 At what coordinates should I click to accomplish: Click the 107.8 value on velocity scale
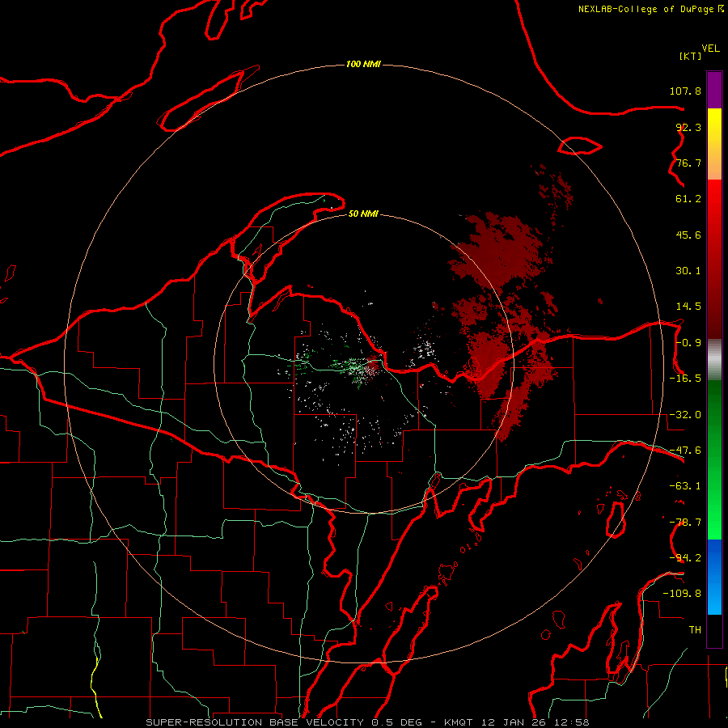coord(685,91)
